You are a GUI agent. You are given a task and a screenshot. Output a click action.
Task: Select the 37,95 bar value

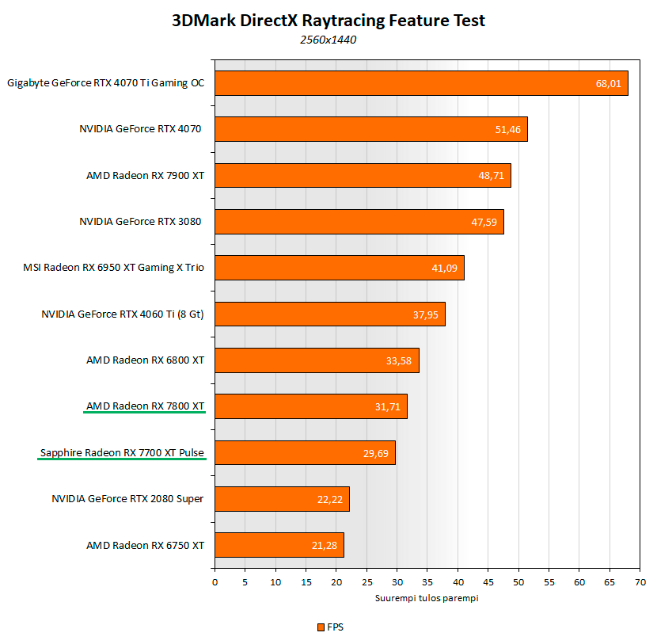[x=426, y=315]
